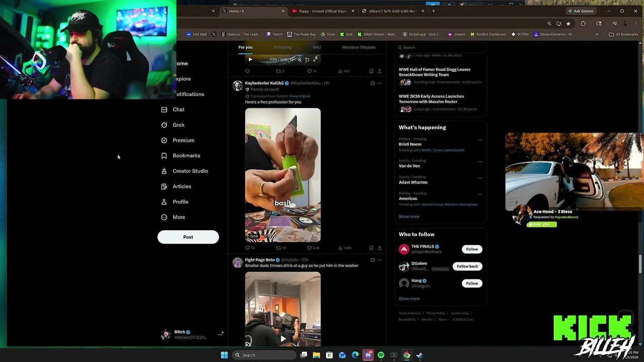Follow back DGolem

(467, 266)
